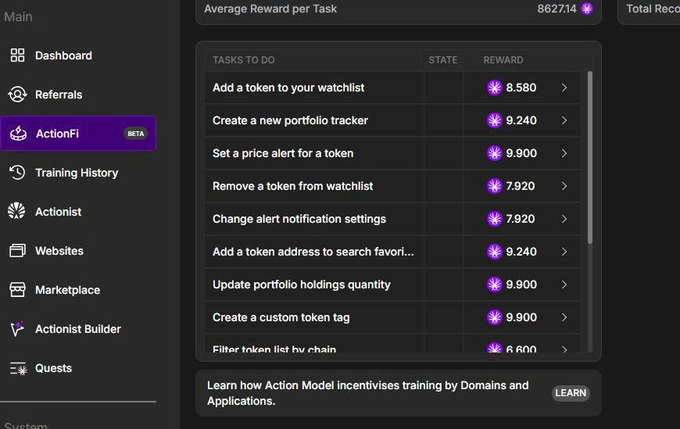
Task: Click the 8627.14 average reward value
Action: (x=557, y=9)
